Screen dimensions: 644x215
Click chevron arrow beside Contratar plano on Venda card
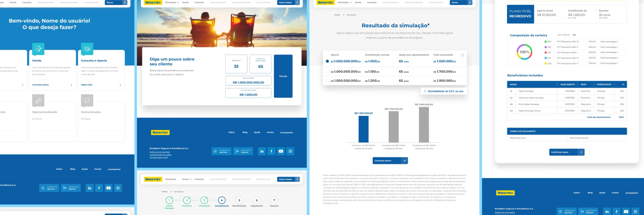coord(71,85)
